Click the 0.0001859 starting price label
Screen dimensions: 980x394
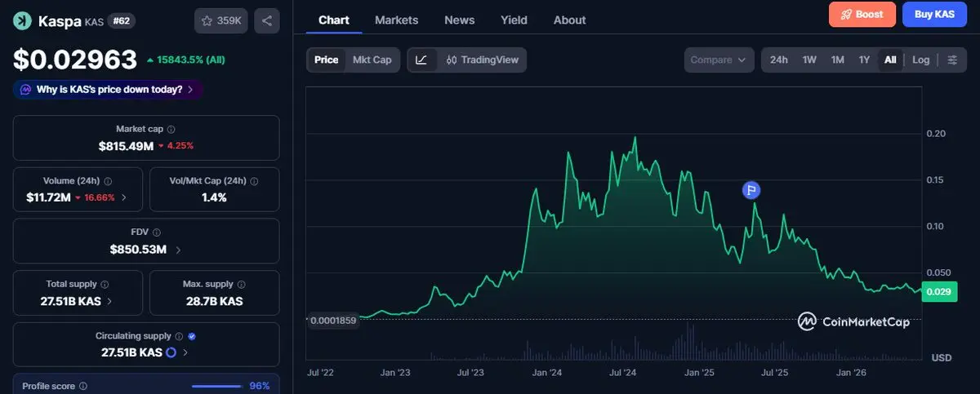[333, 320]
